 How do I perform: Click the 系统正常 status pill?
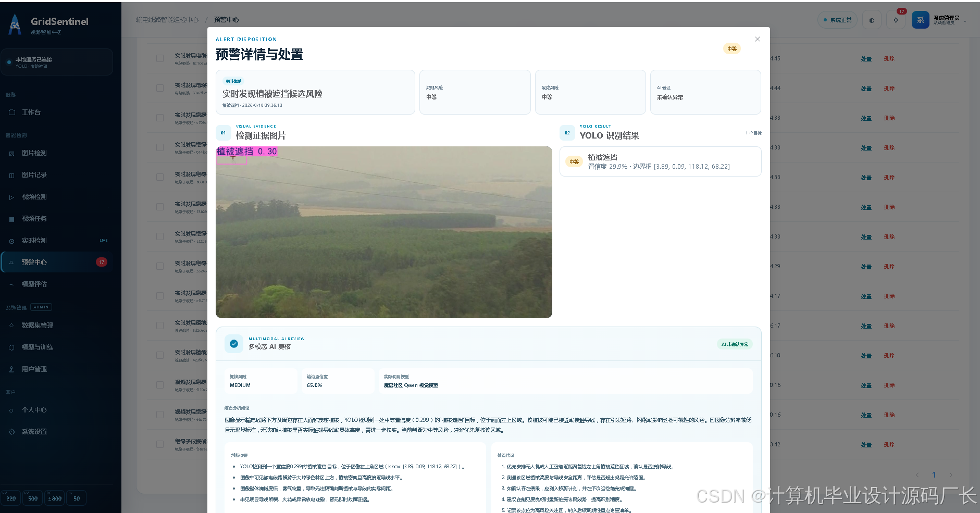837,20
